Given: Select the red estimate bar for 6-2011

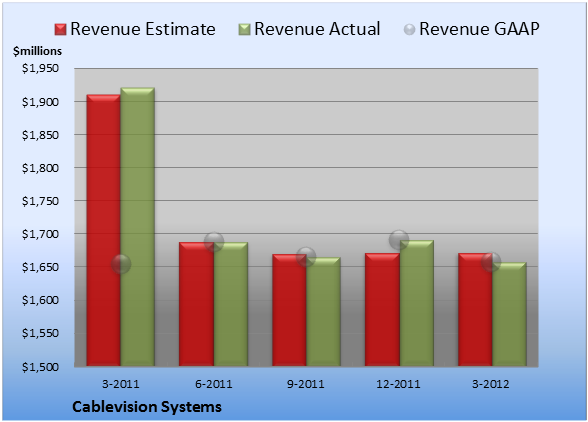Looking at the screenshot, I should click(x=196, y=304).
